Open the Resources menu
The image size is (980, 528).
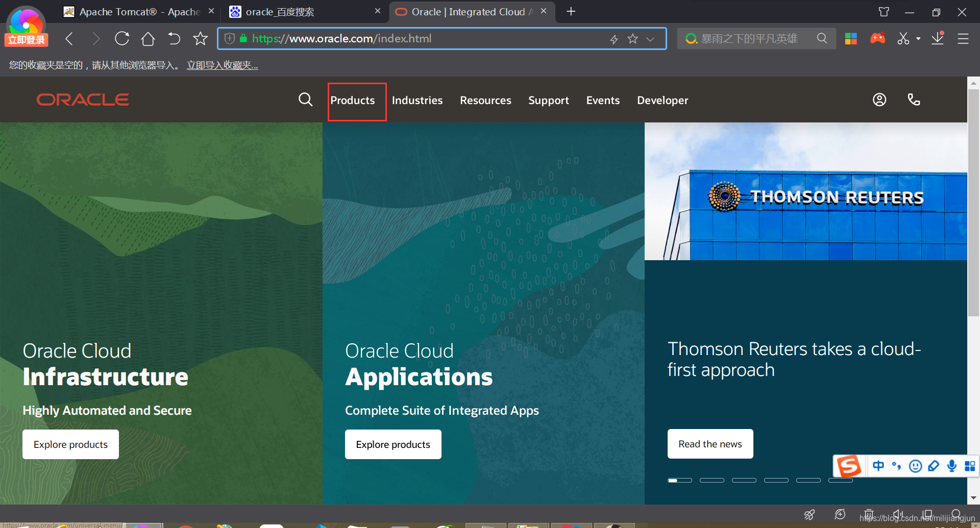coord(485,100)
